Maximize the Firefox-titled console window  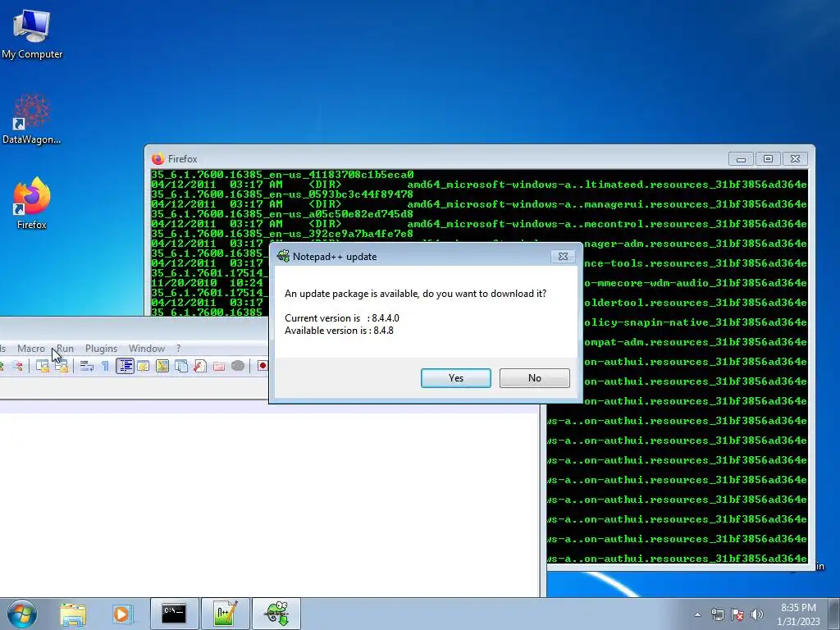pos(768,159)
